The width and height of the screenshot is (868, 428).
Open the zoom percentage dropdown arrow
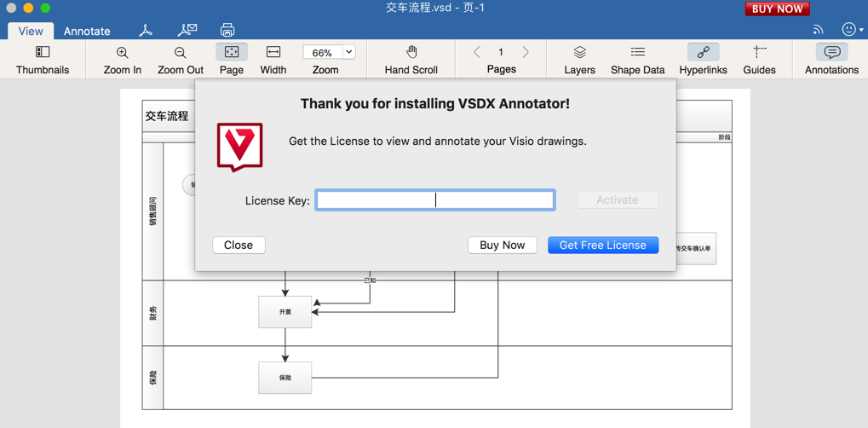click(x=349, y=52)
